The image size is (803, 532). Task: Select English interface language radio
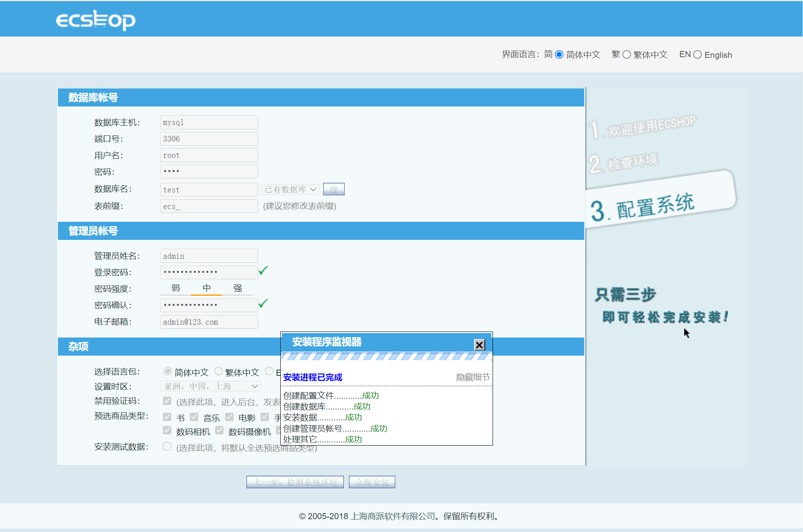coord(698,55)
